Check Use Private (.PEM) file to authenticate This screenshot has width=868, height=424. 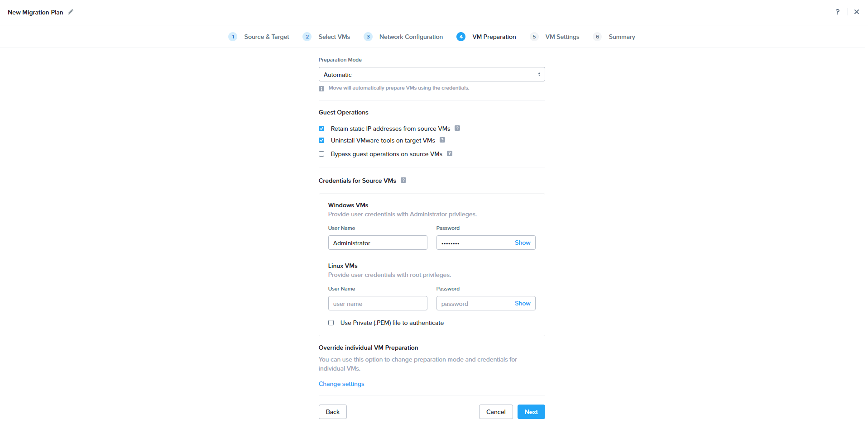point(331,323)
